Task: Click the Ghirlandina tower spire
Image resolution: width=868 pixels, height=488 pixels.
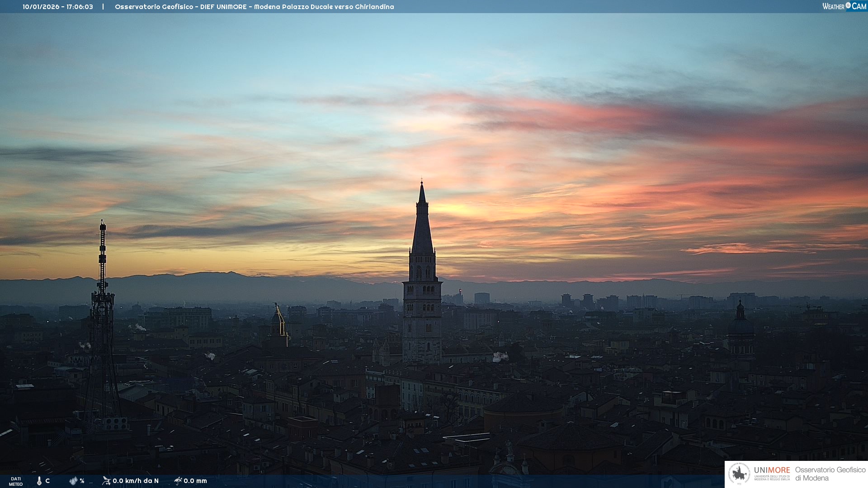Action: pyautogui.click(x=422, y=226)
